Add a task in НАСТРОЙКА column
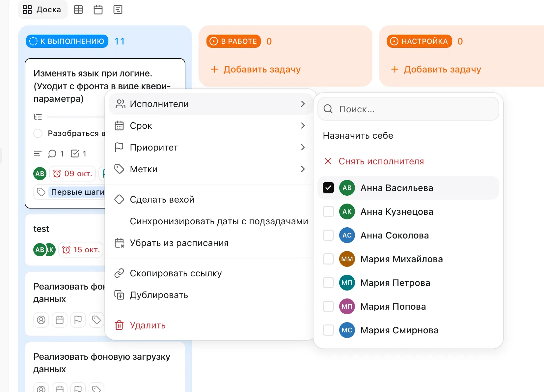This screenshot has height=392, width=544. [x=436, y=69]
